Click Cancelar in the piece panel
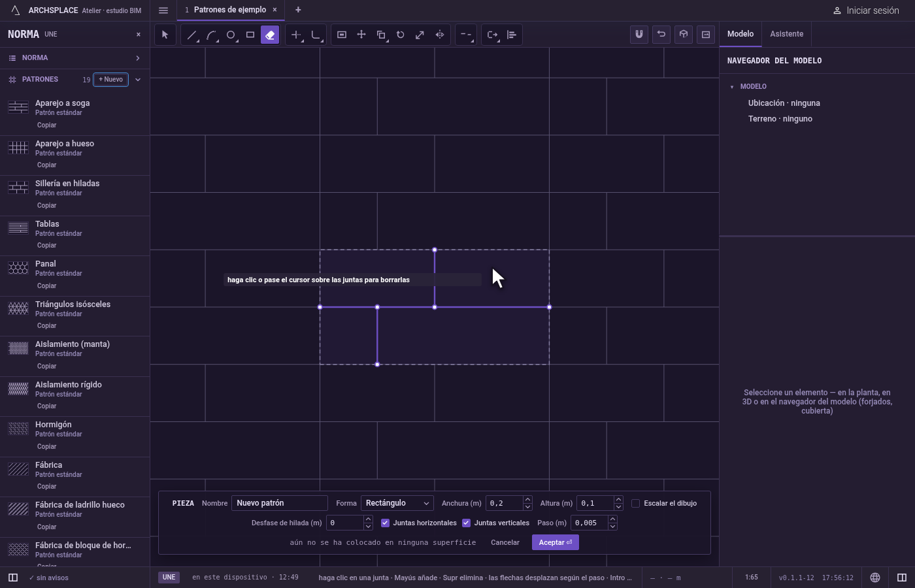Image resolution: width=915 pixels, height=588 pixels. click(505, 542)
